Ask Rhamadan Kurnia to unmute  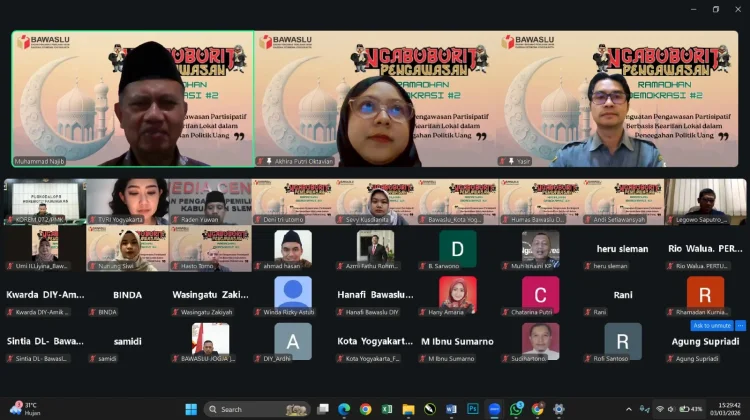click(x=712, y=325)
